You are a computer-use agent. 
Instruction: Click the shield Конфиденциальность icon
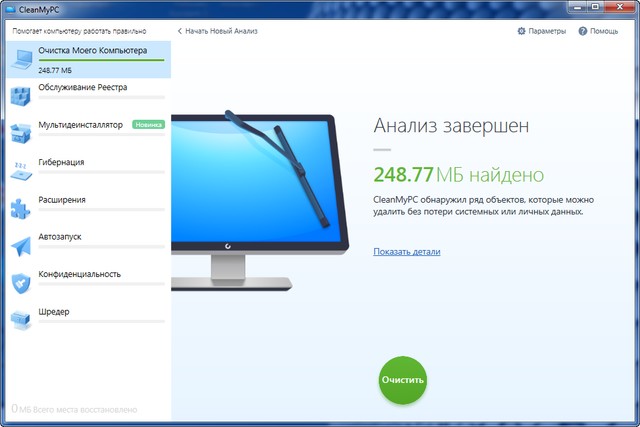(x=21, y=283)
